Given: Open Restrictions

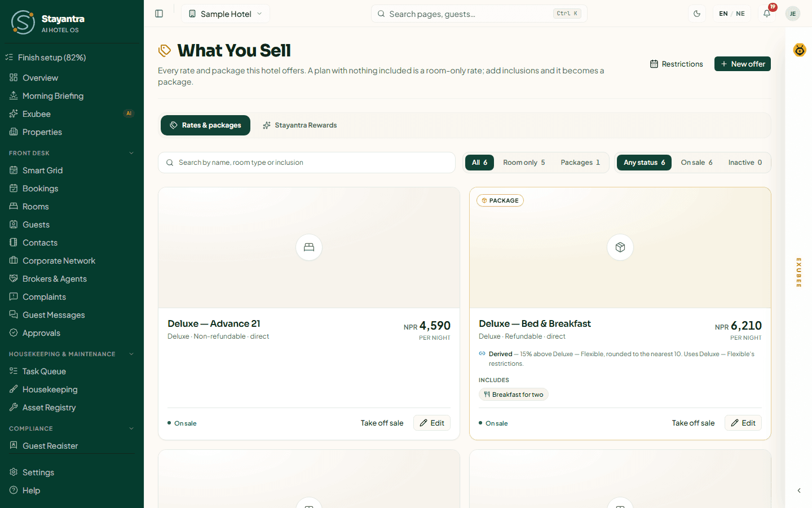Looking at the screenshot, I should [x=677, y=64].
